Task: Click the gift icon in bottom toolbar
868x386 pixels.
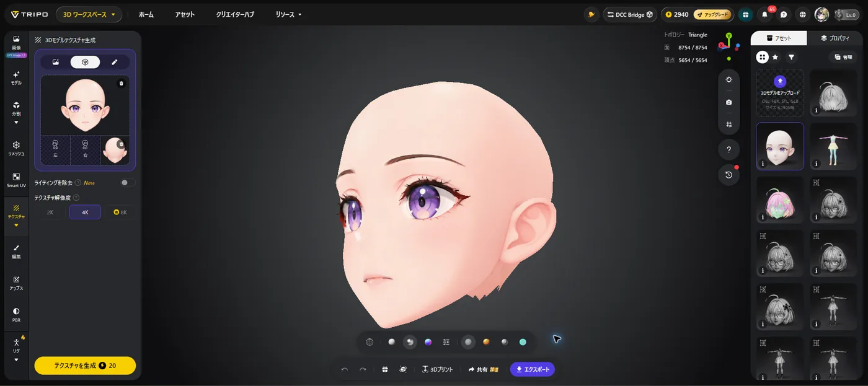Action: (385, 369)
